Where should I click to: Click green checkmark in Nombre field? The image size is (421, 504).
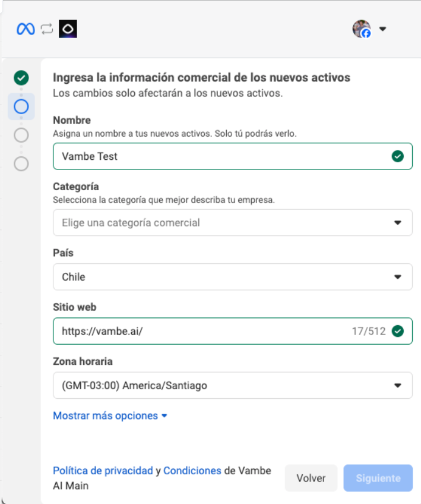398,156
